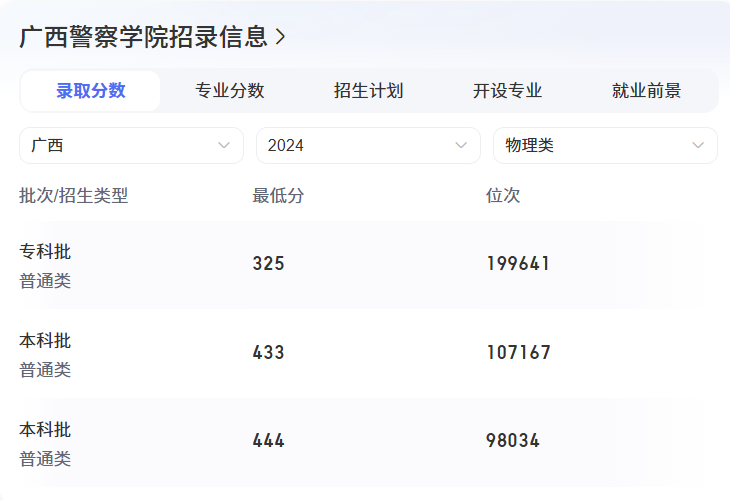Click chevron arrow in 2024 selector

[461, 145]
